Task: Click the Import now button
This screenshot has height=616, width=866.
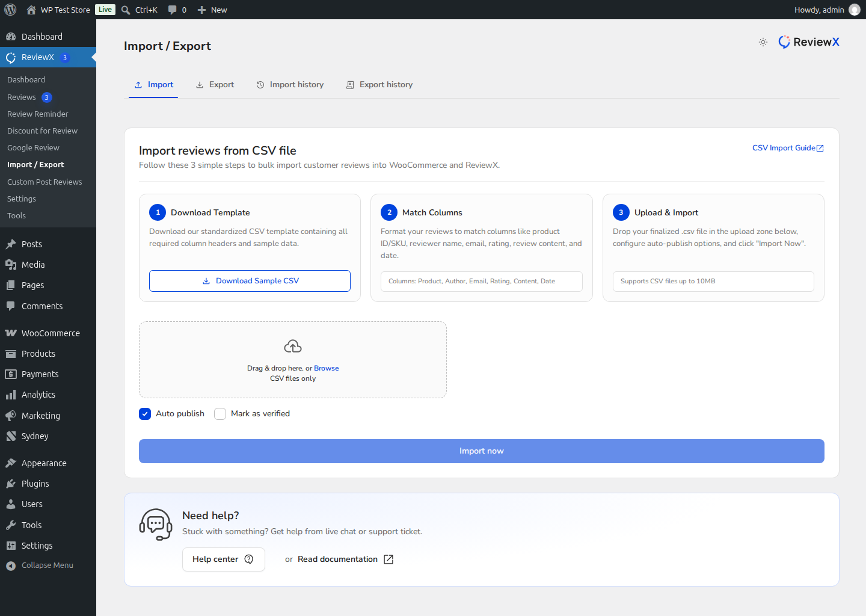Action: [482, 451]
